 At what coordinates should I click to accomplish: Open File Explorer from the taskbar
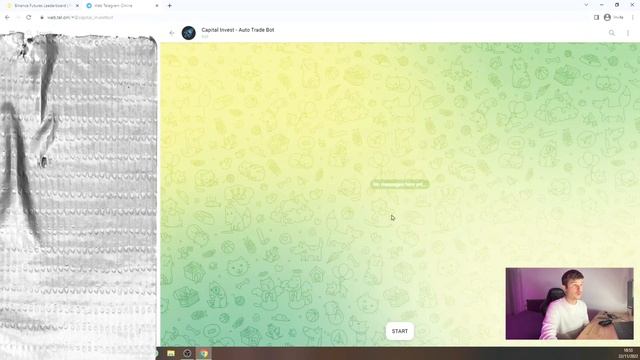(171, 353)
